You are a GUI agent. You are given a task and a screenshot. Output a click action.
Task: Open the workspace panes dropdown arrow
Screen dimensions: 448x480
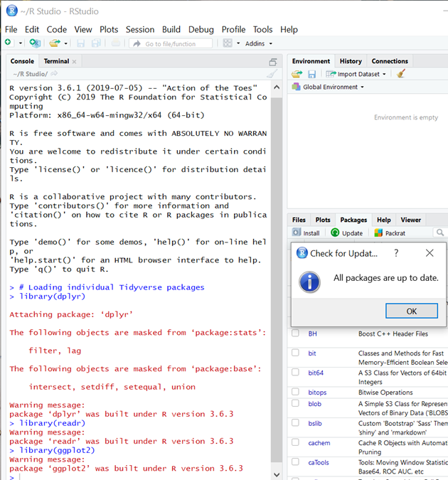coord(238,43)
